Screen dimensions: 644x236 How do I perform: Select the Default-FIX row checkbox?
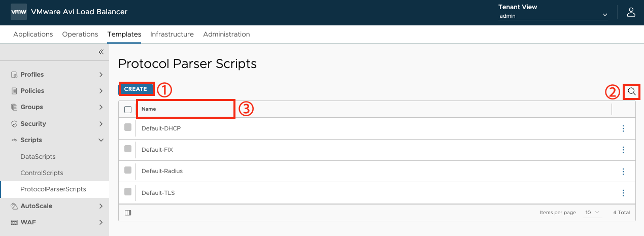pyautogui.click(x=128, y=149)
